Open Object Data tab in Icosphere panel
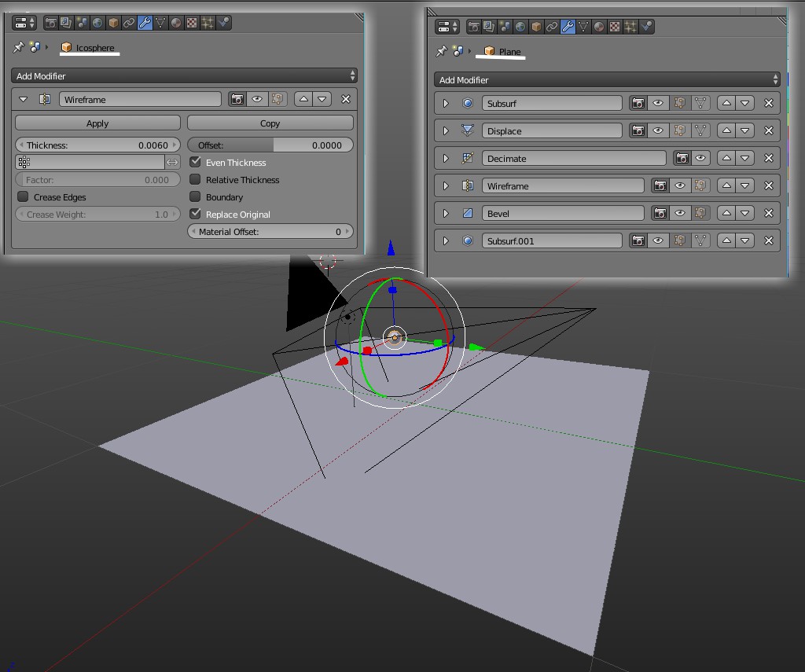805x672 pixels. click(160, 23)
